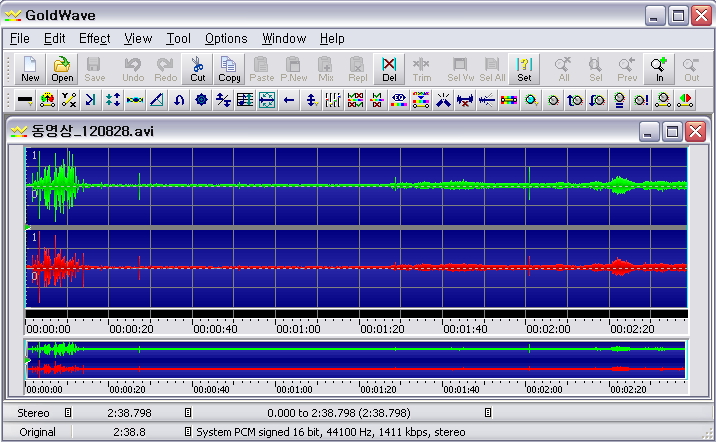This screenshot has width=716, height=442.
Task: Click the Copy toolbar icon
Action: (229, 68)
